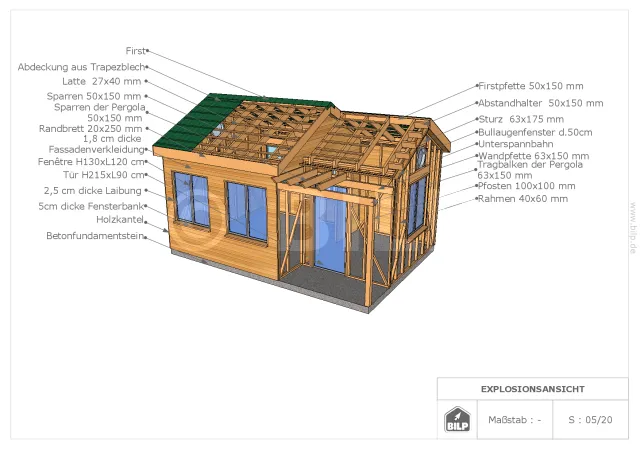The width and height of the screenshot is (640, 452).
Task: Click the 'Rahmen 40x60 mm' label
Action: (x=523, y=199)
